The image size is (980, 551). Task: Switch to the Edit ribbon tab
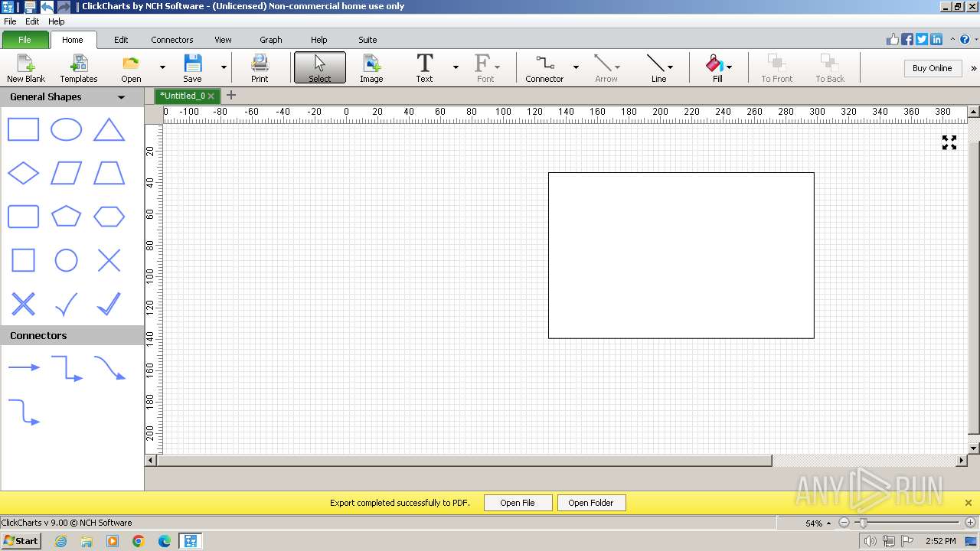click(121, 40)
